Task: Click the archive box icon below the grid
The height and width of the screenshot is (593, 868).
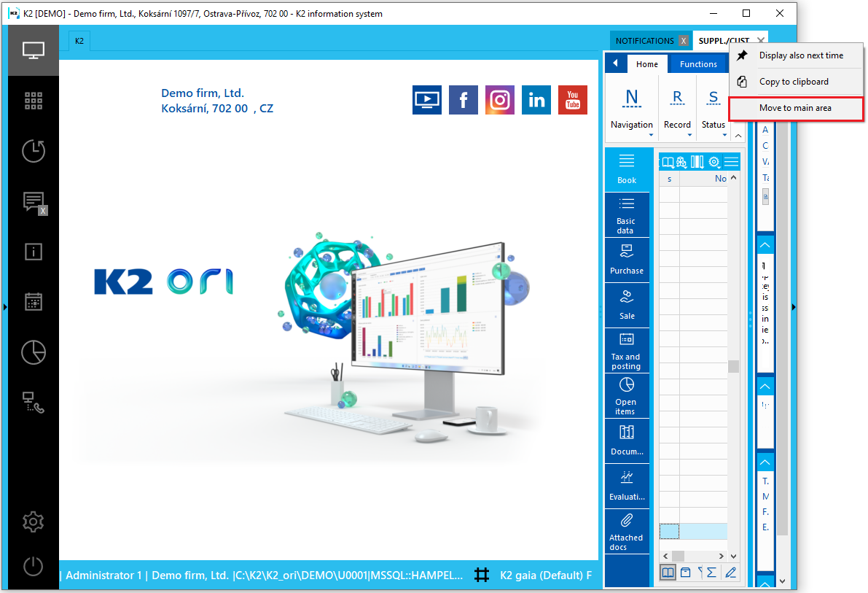Action: pos(685,573)
